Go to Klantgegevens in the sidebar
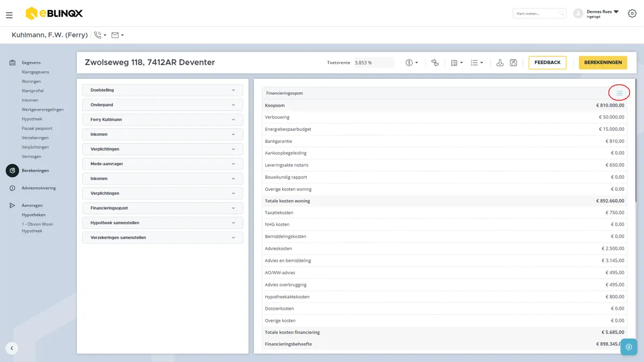644x362 pixels. pos(35,72)
